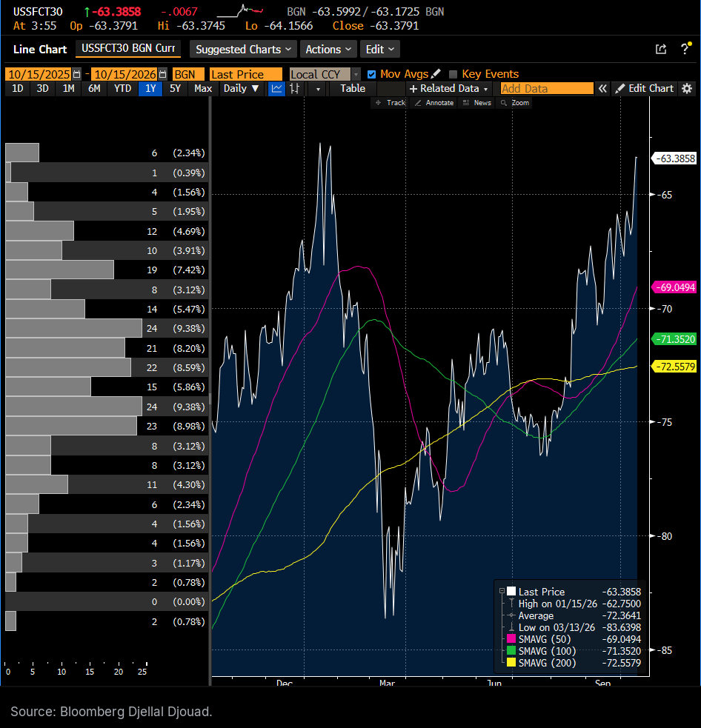This screenshot has width=701, height=728.
Task: Click the Last Price field
Action: click(246, 74)
